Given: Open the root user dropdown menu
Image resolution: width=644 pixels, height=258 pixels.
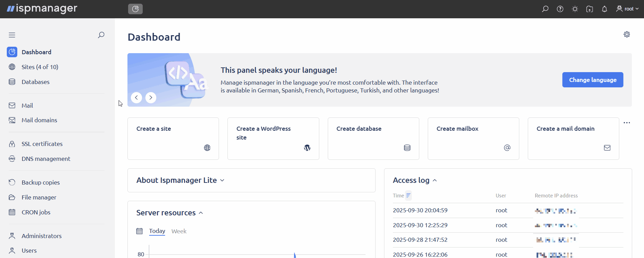Looking at the screenshot, I should pos(627,9).
